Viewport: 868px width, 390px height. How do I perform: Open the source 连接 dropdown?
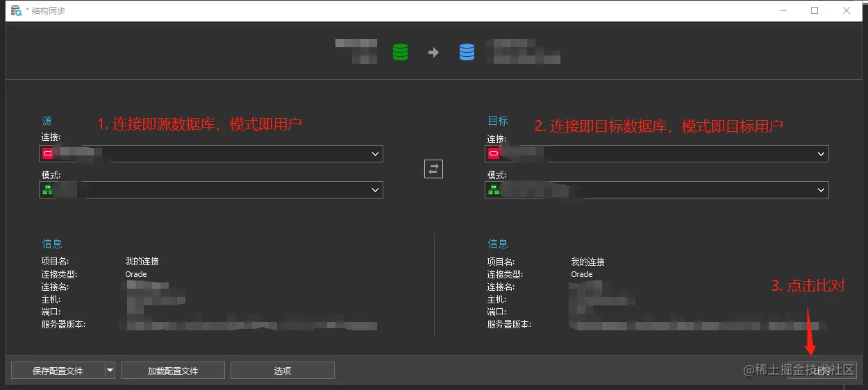coord(376,153)
